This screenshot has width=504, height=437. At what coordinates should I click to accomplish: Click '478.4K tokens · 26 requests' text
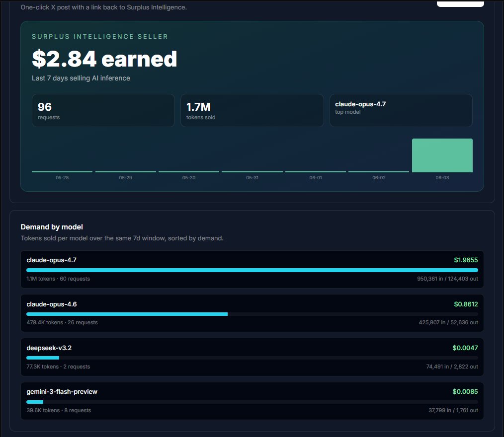click(62, 322)
